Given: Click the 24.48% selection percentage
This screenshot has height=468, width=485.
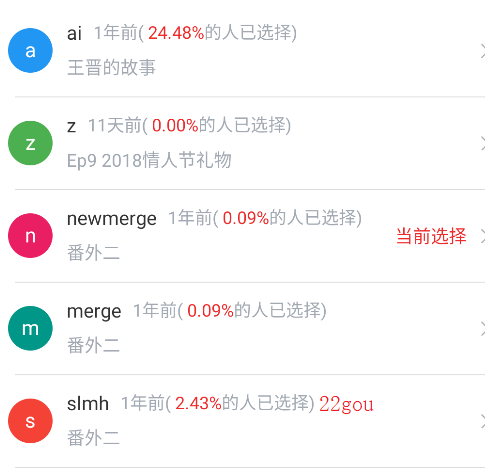Looking at the screenshot, I should point(176,33).
